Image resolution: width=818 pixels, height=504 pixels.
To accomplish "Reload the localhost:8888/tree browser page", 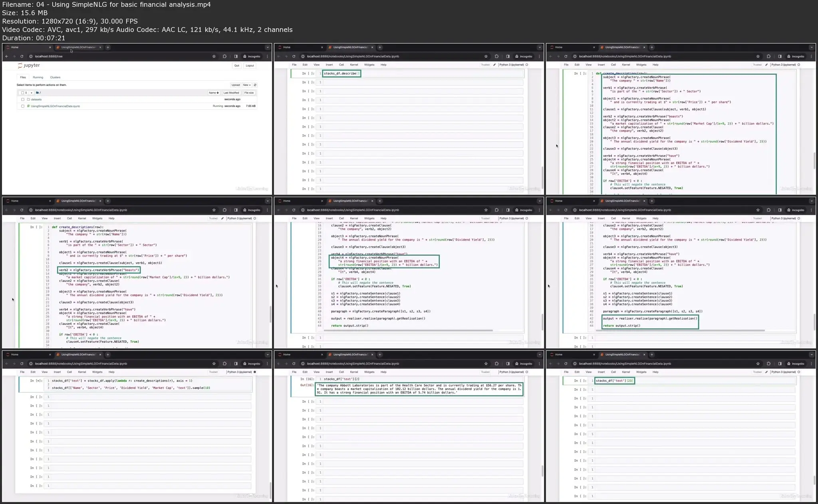I will click(x=22, y=56).
